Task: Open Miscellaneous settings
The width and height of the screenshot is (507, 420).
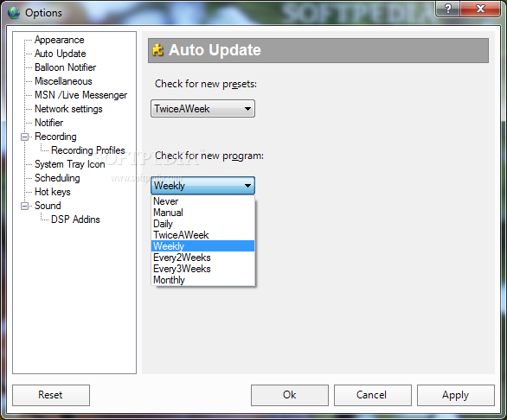Action: 63,81
